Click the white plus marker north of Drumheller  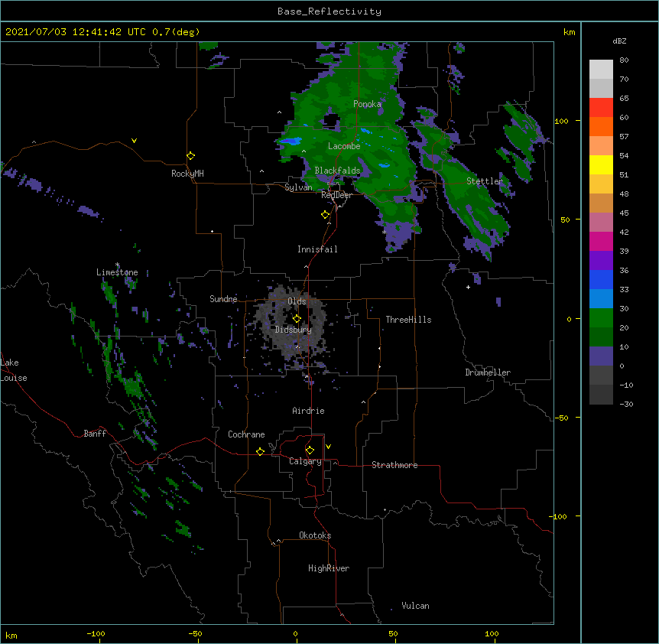click(468, 287)
